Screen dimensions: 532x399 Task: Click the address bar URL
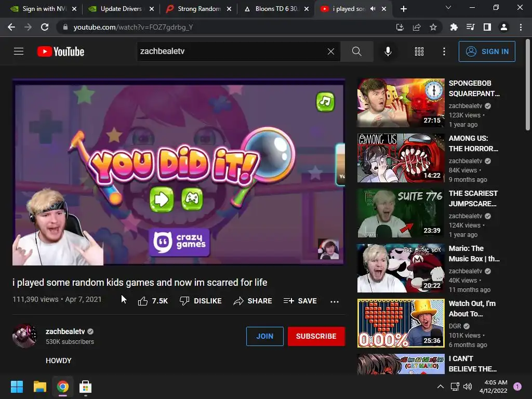(133, 27)
